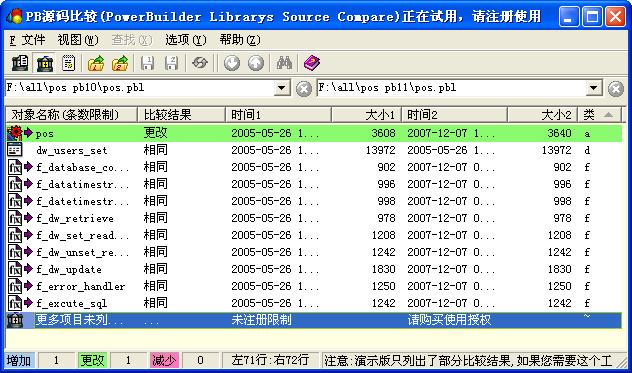
Task: Click the pink 减少 label in status bar
Action: click(x=164, y=360)
